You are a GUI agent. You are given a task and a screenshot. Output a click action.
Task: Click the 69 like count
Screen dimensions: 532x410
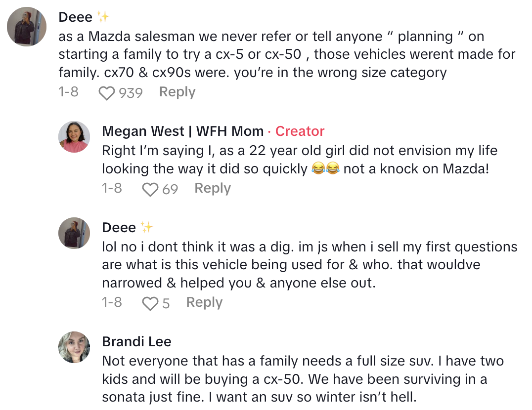(x=170, y=189)
